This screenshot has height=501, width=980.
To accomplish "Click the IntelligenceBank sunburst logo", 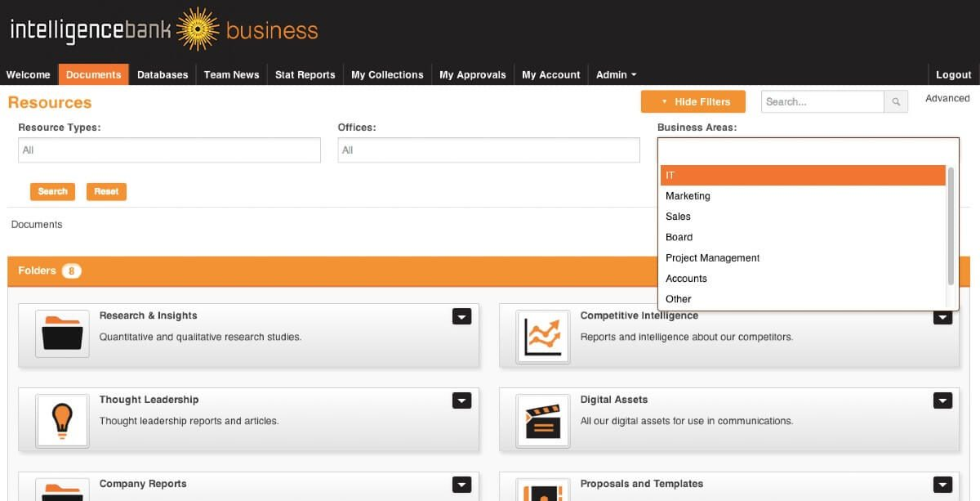I will click(x=197, y=30).
